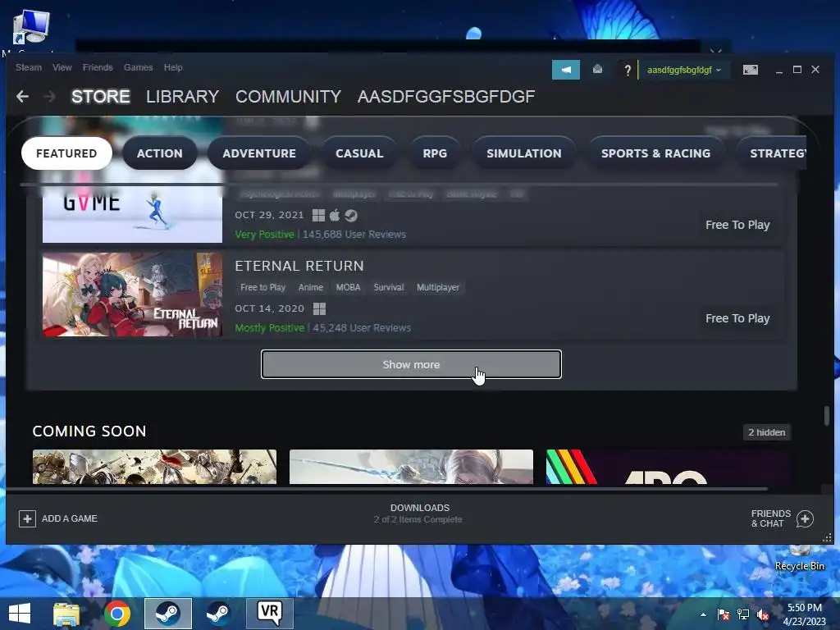Open Eternal Return game title
The width and height of the screenshot is (840, 630).
tap(299, 266)
